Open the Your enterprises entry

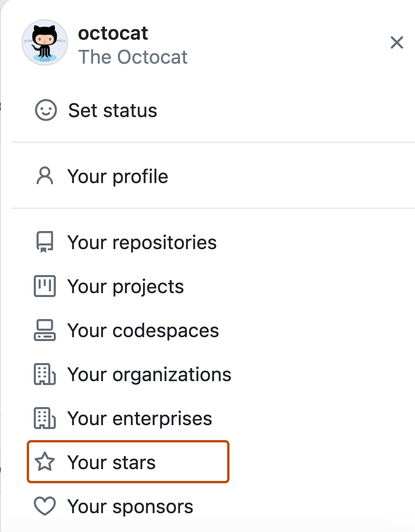[x=140, y=418]
